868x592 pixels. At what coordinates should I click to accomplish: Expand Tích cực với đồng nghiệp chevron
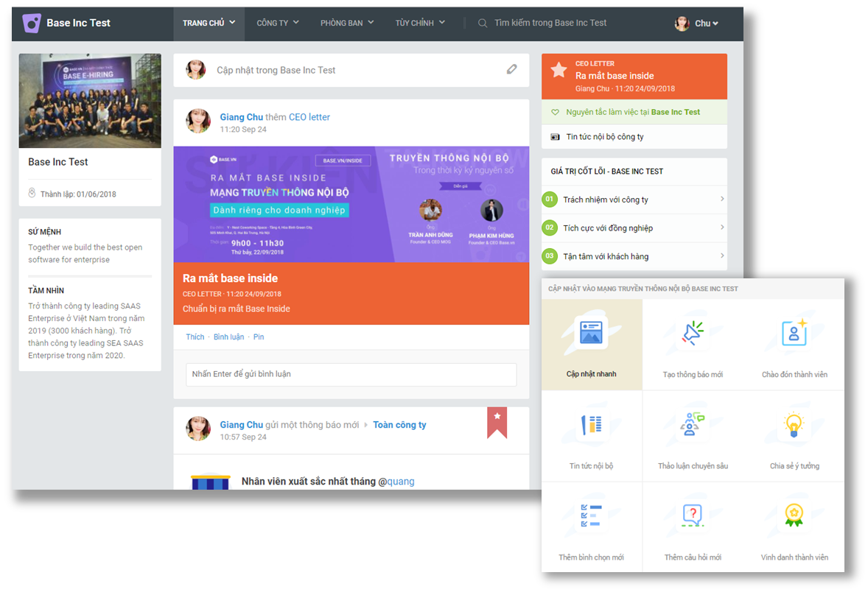722,228
